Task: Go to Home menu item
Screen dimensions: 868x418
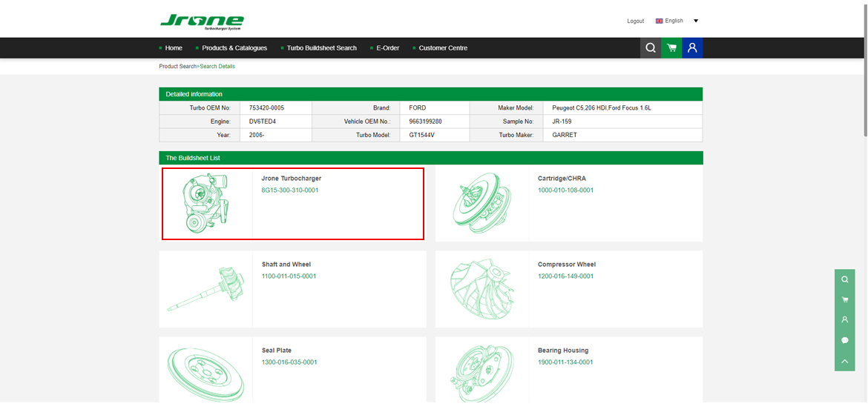Action: 174,48
